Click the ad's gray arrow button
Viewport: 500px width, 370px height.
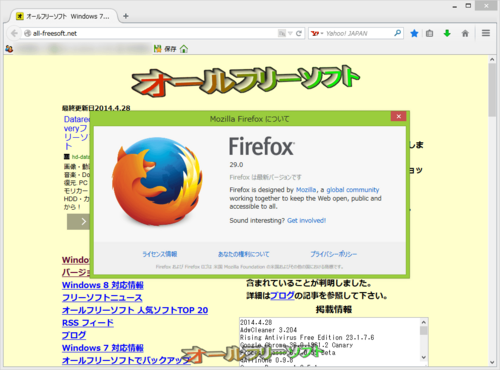point(79,222)
